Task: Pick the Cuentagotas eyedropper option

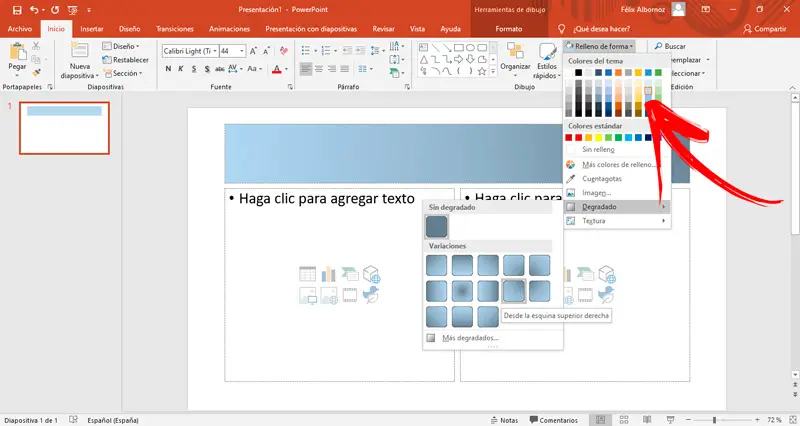Action: pyautogui.click(x=599, y=178)
